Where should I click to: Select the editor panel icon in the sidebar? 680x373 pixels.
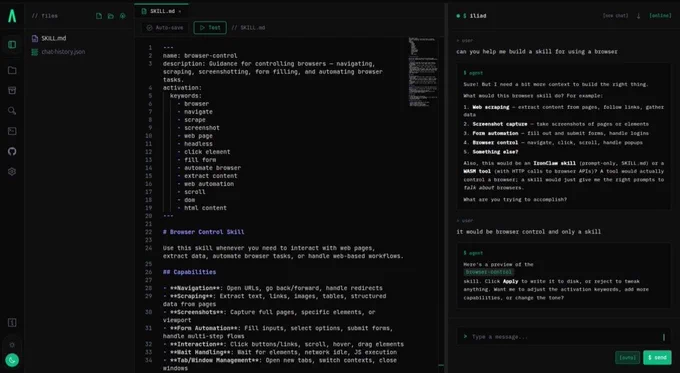[12, 45]
